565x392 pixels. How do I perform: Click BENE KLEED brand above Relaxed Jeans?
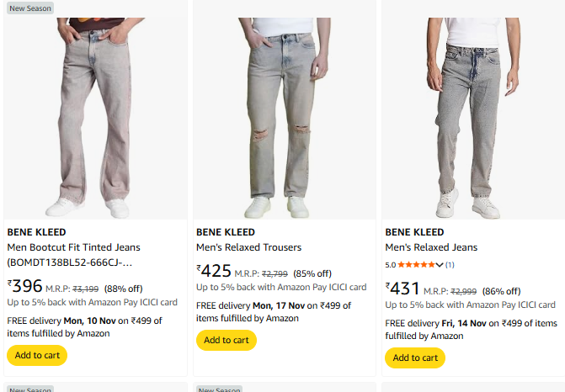(x=413, y=232)
